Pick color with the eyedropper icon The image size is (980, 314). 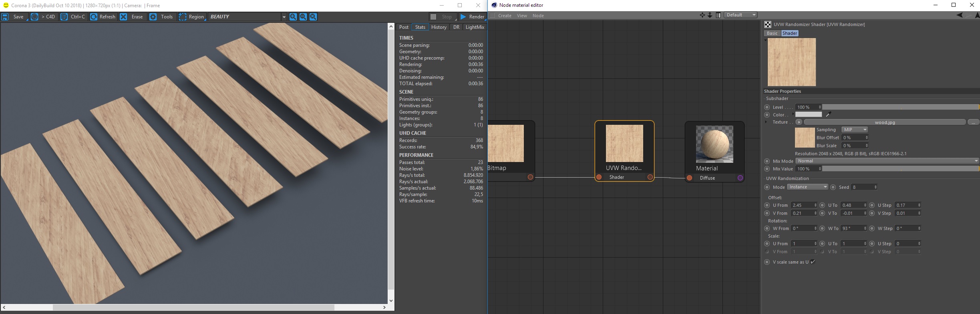click(829, 114)
